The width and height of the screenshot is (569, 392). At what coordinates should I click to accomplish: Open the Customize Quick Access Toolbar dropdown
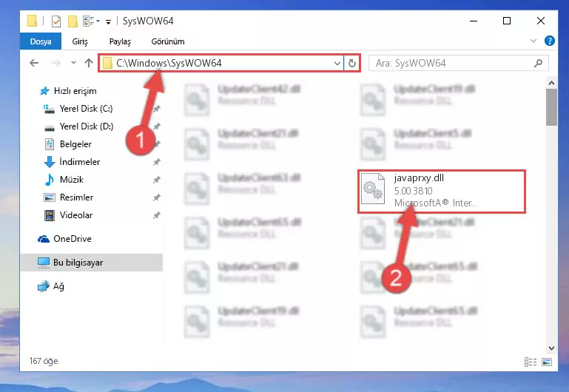[x=108, y=22]
